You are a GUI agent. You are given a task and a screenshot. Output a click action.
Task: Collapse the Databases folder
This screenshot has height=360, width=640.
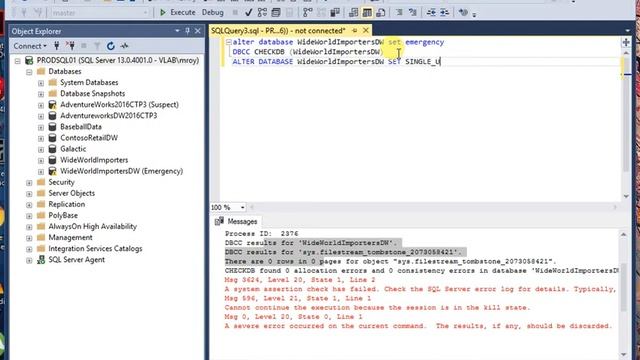pyautogui.click(x=29, y=72)
